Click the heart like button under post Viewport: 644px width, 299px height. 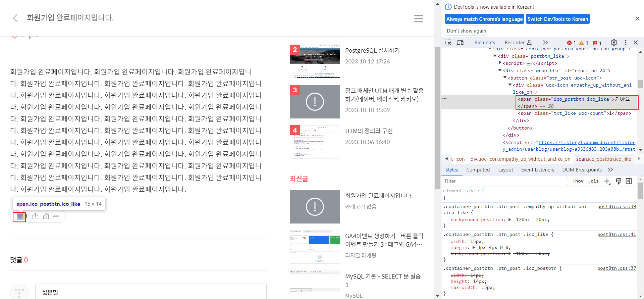pos(20,216)
